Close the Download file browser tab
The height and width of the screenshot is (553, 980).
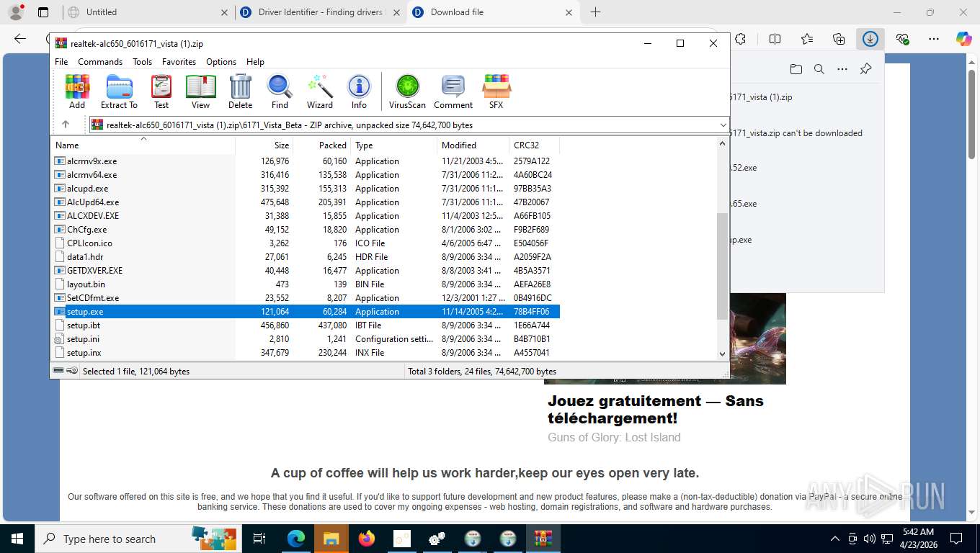coord(569,12)
